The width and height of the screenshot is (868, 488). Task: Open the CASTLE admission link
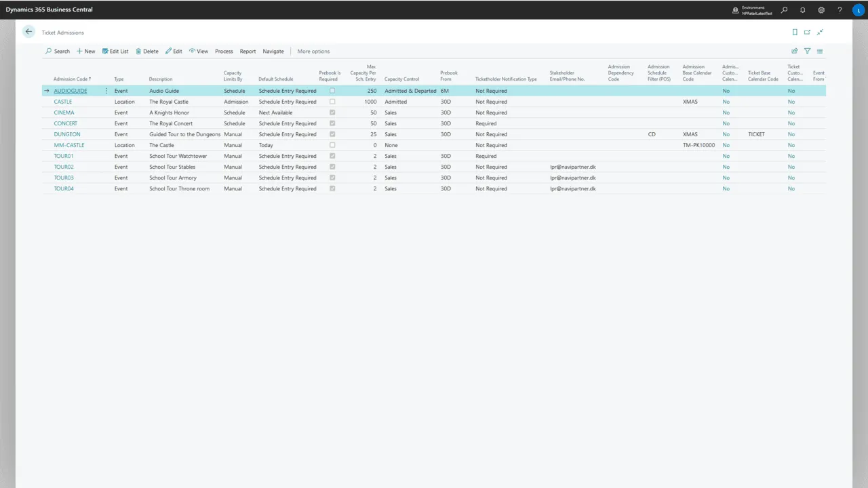tap(63, 102)
